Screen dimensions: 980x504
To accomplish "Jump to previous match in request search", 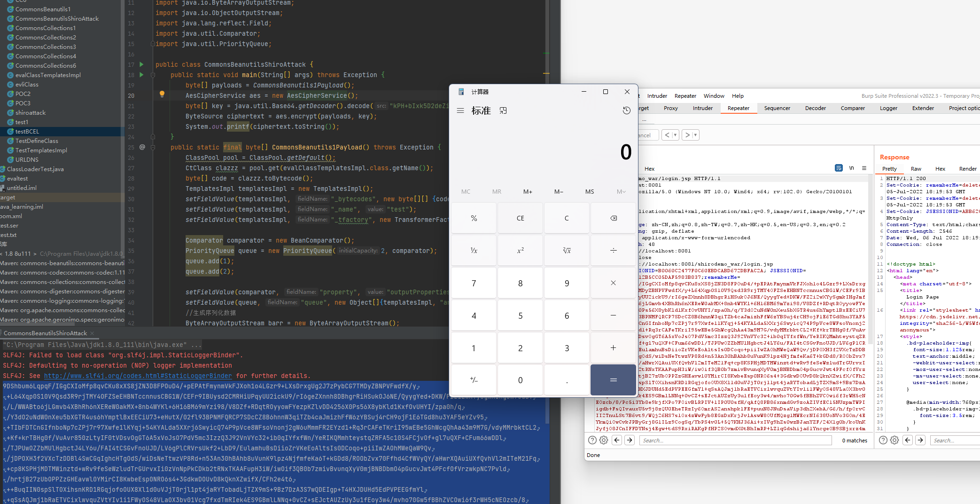I will click(617, 440).
